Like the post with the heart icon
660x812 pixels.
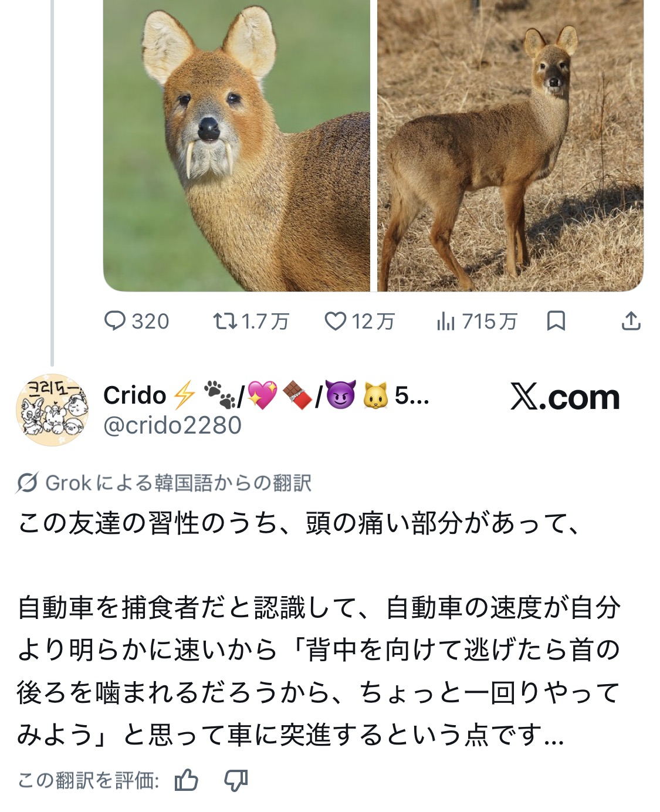[336, 321]
